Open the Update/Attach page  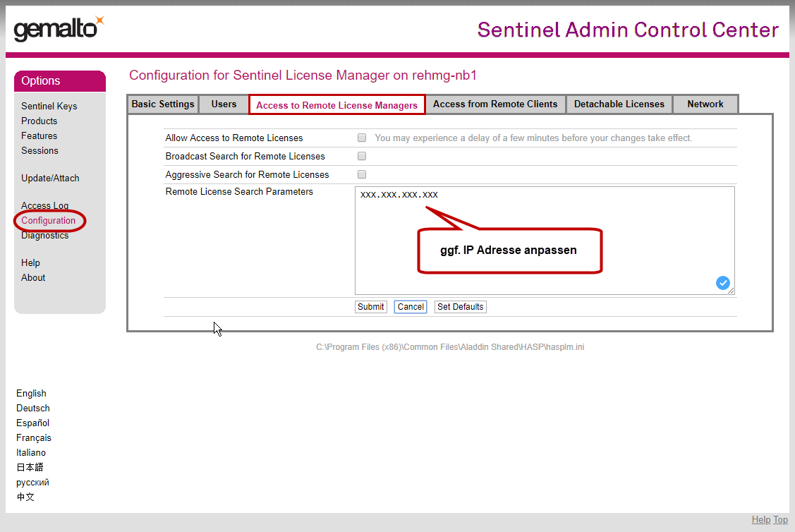[x=50, y=179]
